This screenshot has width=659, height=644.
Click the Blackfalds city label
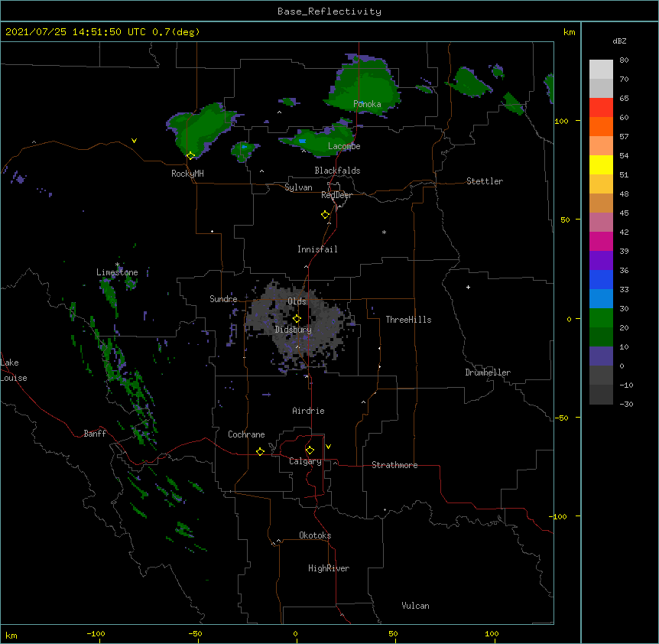click(x=337, y=171)
